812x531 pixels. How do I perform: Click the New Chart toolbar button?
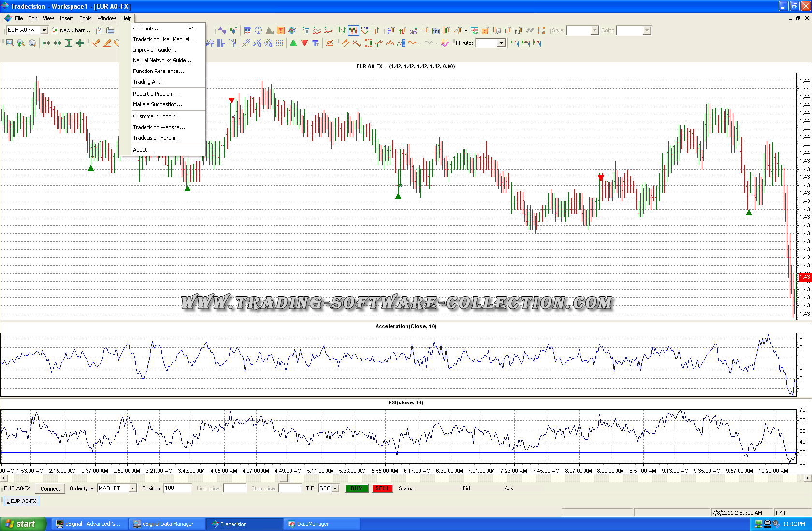pos(71,30)
